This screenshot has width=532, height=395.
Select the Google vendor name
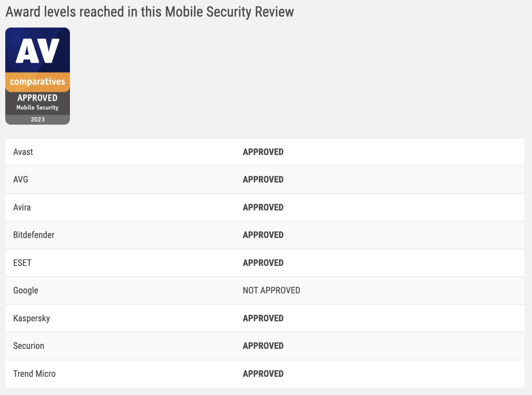pyautogui.click(x=25, y=291)
